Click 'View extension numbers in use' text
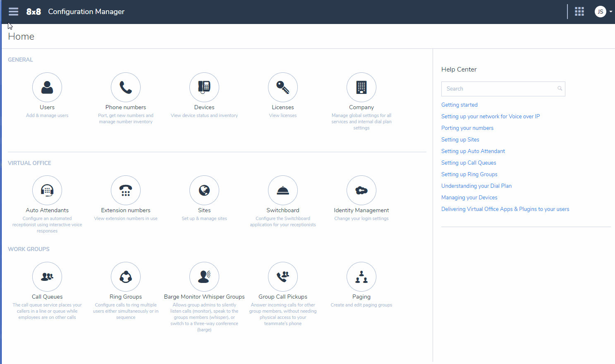The width and height of the screenshot is (615, 364). tap(126, 218)
